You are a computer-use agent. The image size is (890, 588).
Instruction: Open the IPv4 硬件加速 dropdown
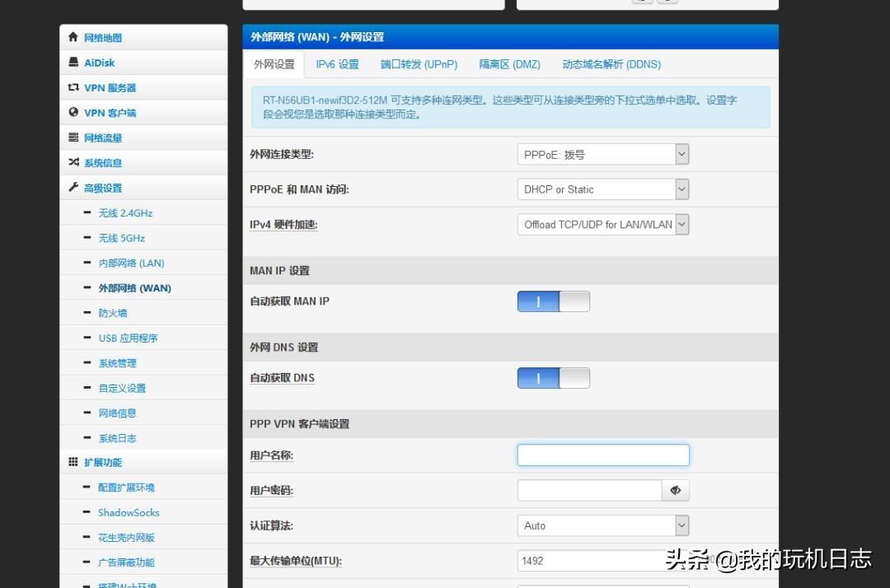pos(602,225)
